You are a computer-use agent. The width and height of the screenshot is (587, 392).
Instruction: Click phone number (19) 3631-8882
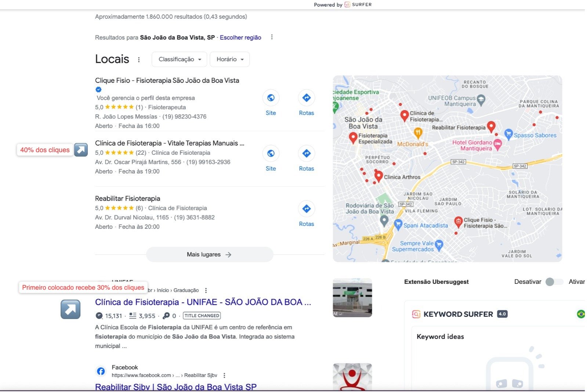(x=194, y=217)
